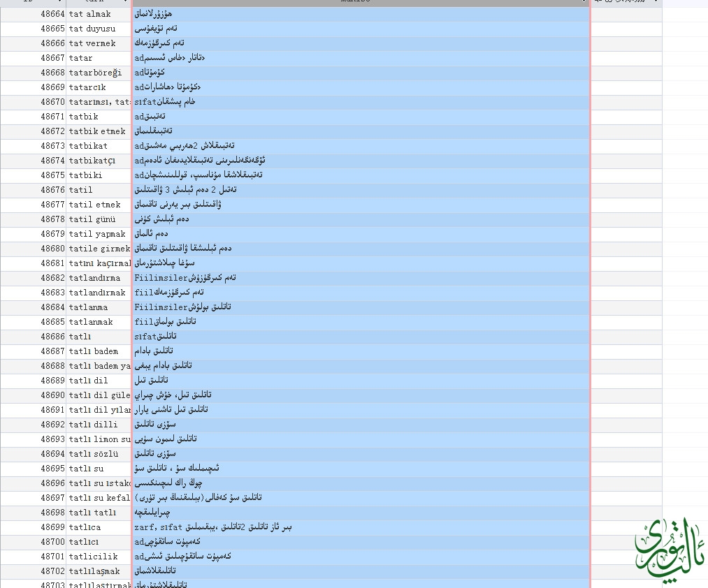Screen dimensions: 708x588
Task: Select the 'tatlı dil' cell in row 48689
Action: [99, 381]
